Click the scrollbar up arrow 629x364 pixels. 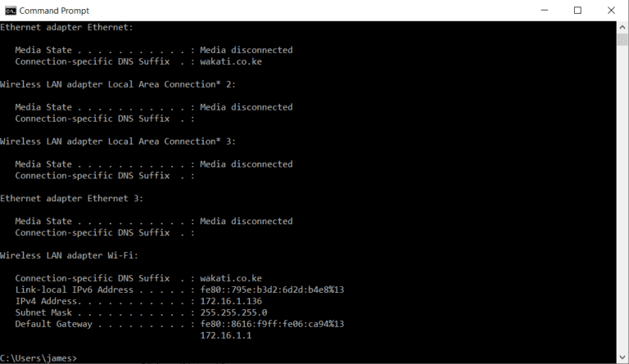coord(622,27)
